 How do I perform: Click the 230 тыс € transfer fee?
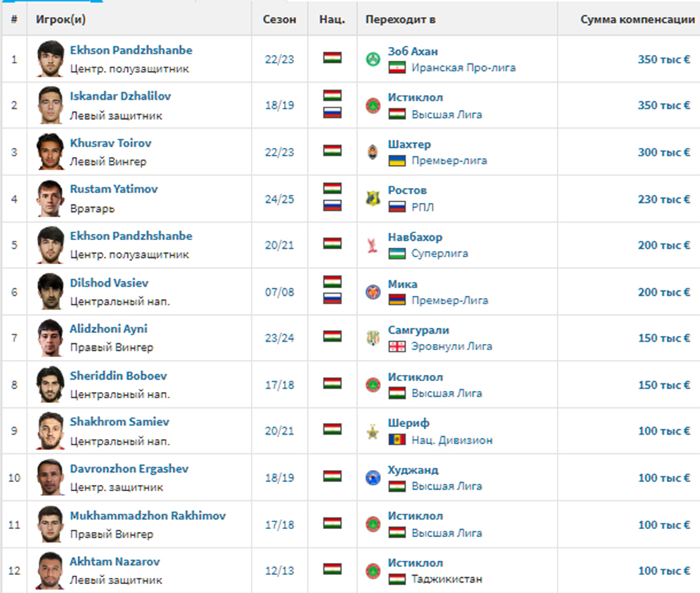click(664, 199)
